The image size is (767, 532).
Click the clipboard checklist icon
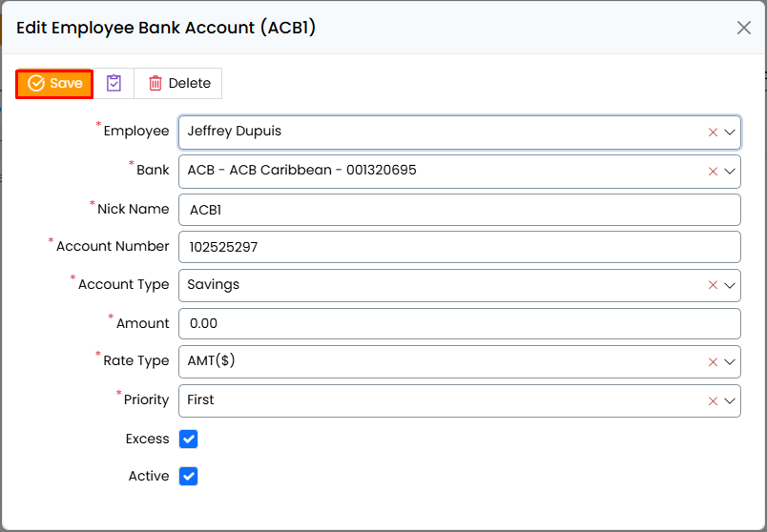click(x=114, y=83)
